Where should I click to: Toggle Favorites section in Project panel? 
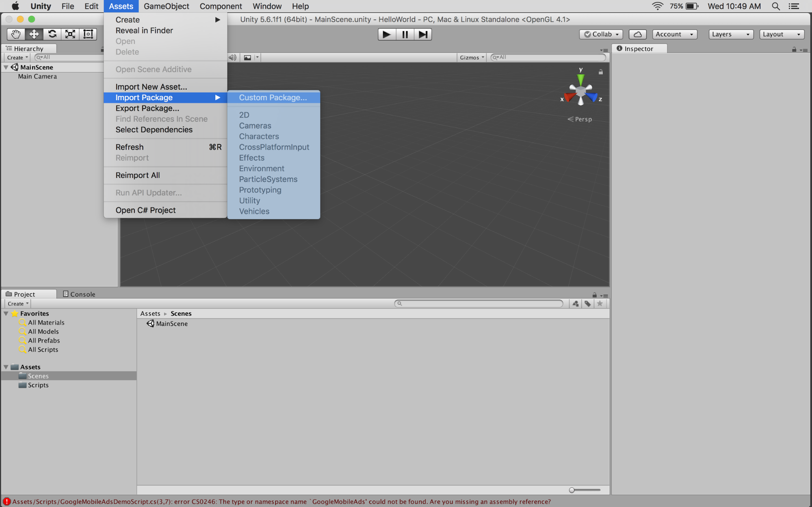6,313
